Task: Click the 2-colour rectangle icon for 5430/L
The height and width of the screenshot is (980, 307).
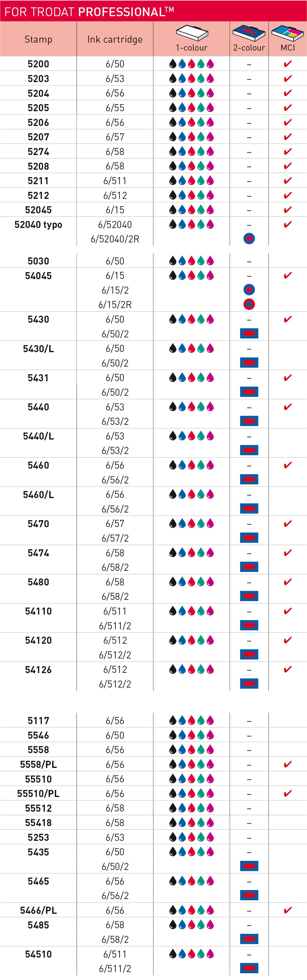Action: click(x=249, y=362)
